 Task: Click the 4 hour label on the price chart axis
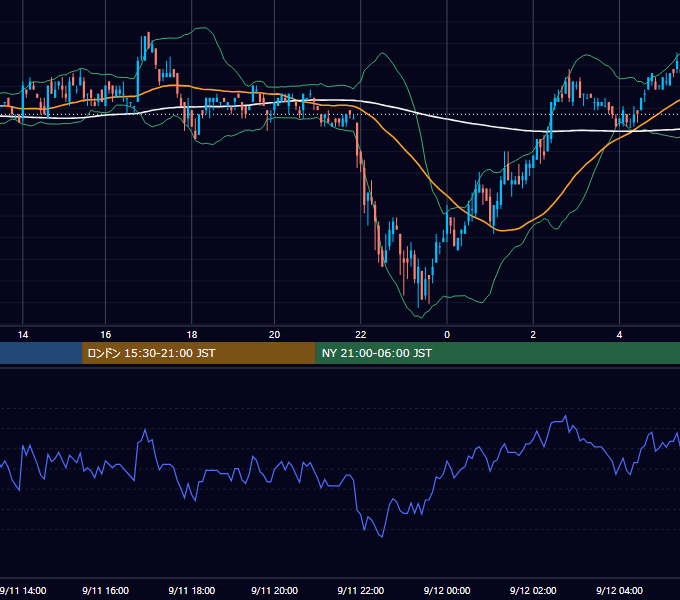[x=619, y=335]
